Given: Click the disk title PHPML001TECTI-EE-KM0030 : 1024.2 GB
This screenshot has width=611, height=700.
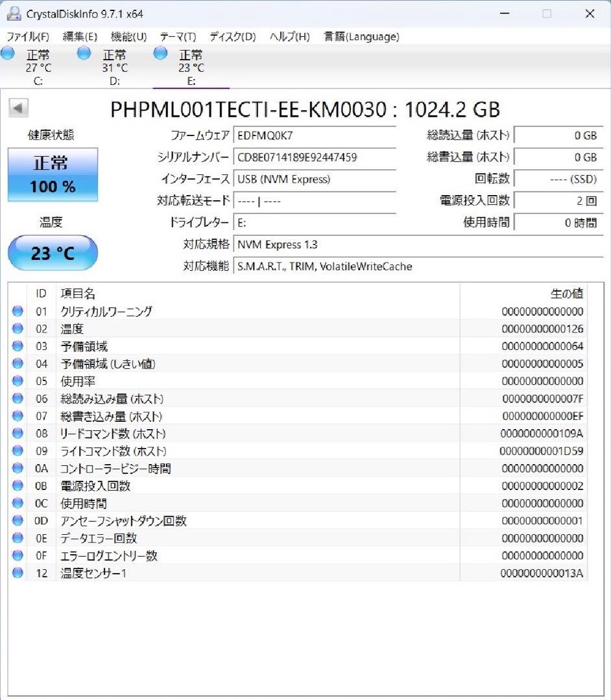Looking at the screenshot, I should tap(305, 110).
